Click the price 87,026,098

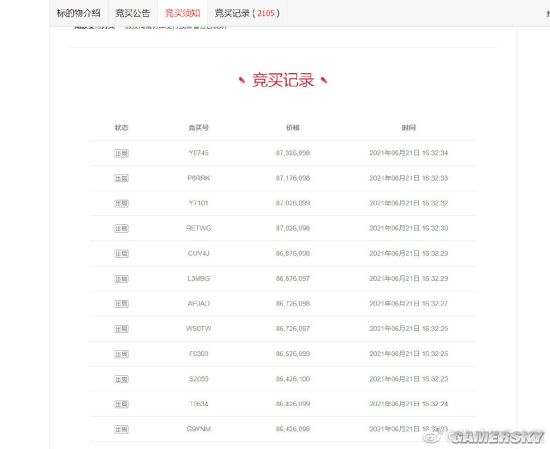click(x=293, y=228)
